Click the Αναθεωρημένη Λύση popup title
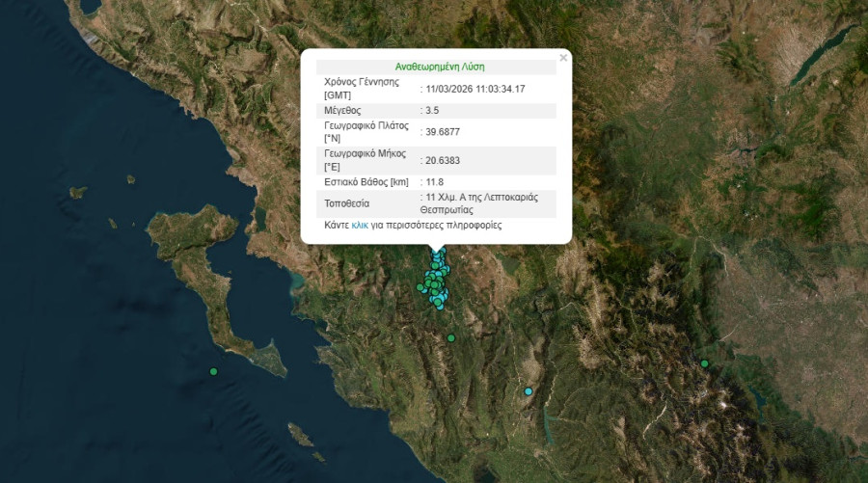868x483 pixels. [440, 67]
